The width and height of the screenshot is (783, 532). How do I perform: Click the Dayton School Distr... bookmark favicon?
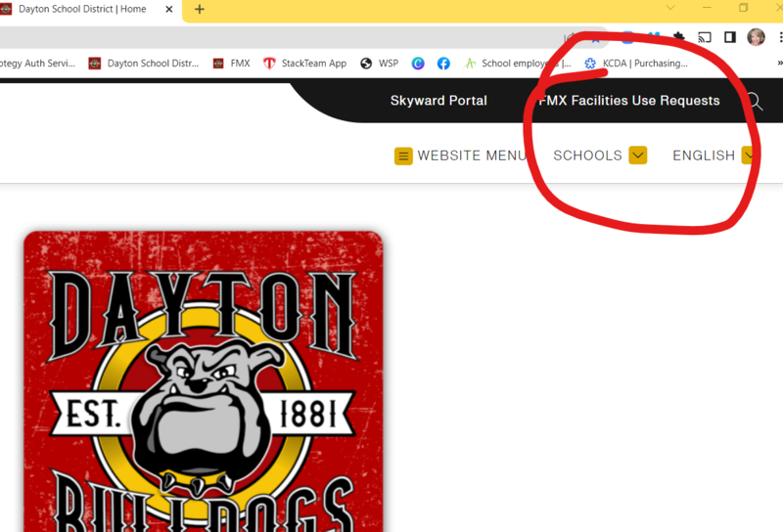pos(95,64)
